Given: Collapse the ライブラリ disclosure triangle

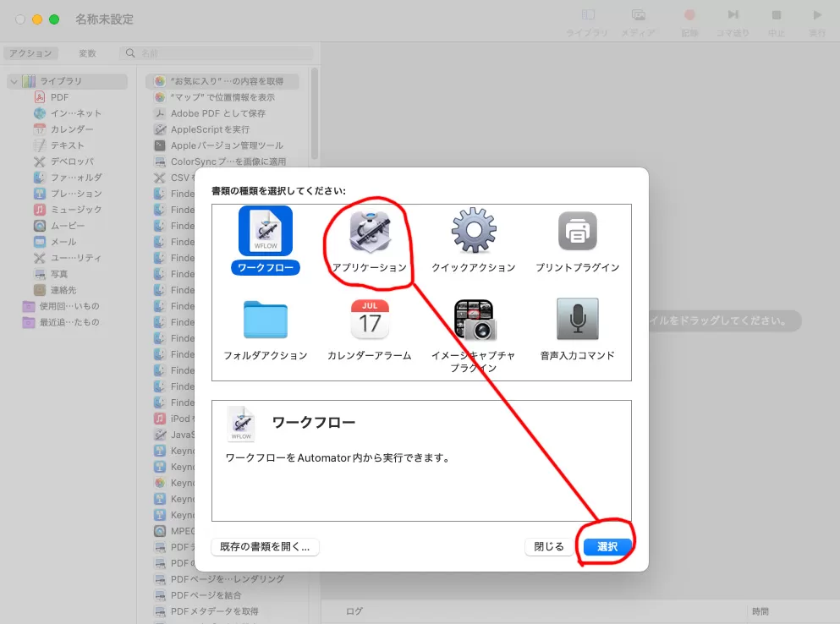Looking at the screenshot, I should click(x=14, y=81).
